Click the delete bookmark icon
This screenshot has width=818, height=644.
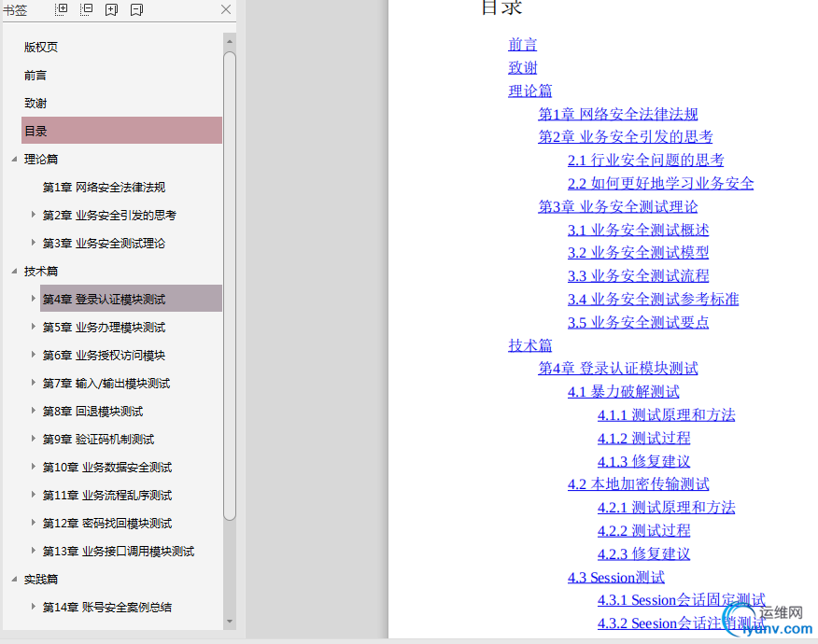click(x=136, y=9)
